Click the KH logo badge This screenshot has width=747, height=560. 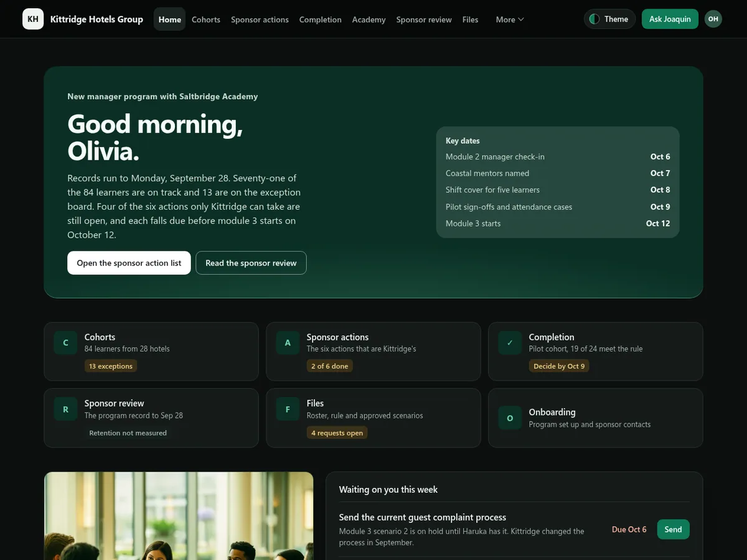tap(33, 19)
